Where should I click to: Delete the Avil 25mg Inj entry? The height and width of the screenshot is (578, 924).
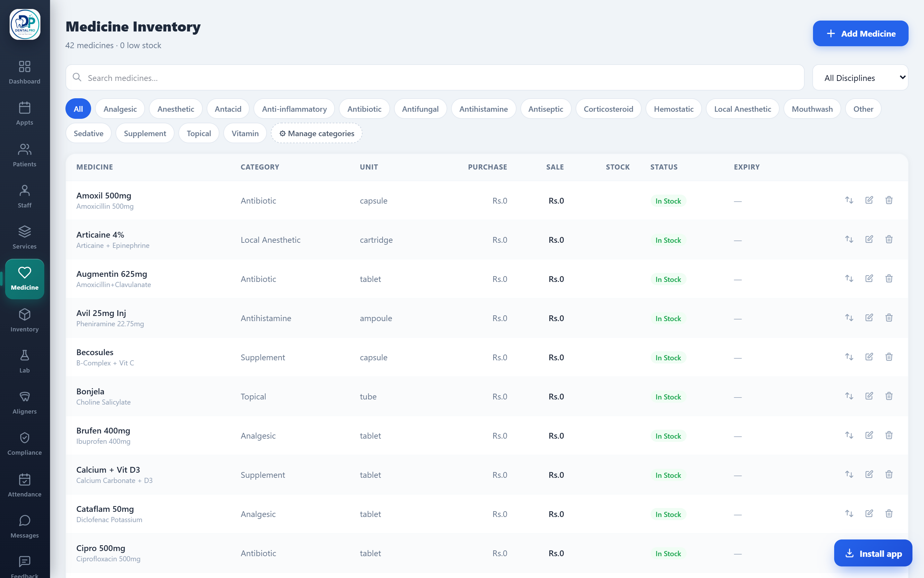point(889,318)
